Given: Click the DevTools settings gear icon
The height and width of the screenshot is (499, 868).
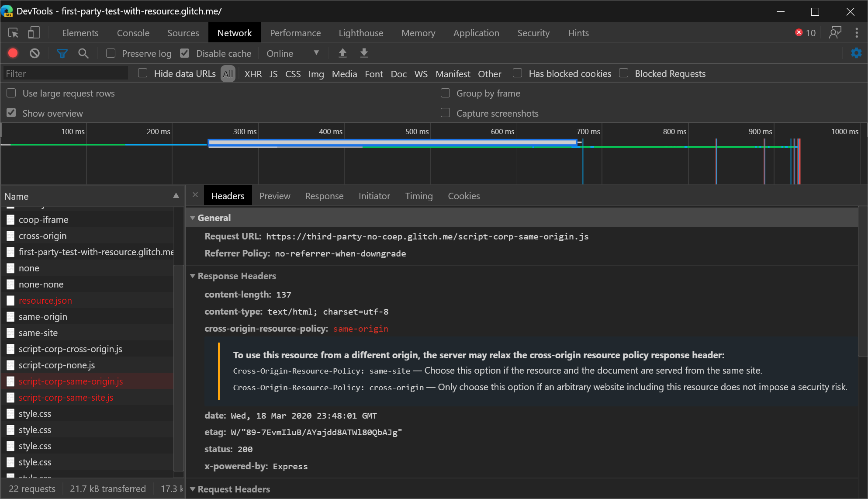Looking at the screenshot, I should [x=857, y=53].
